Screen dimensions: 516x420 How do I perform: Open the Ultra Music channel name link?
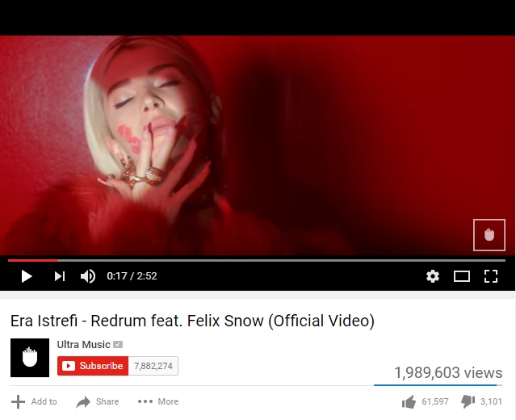pos(83,345)
